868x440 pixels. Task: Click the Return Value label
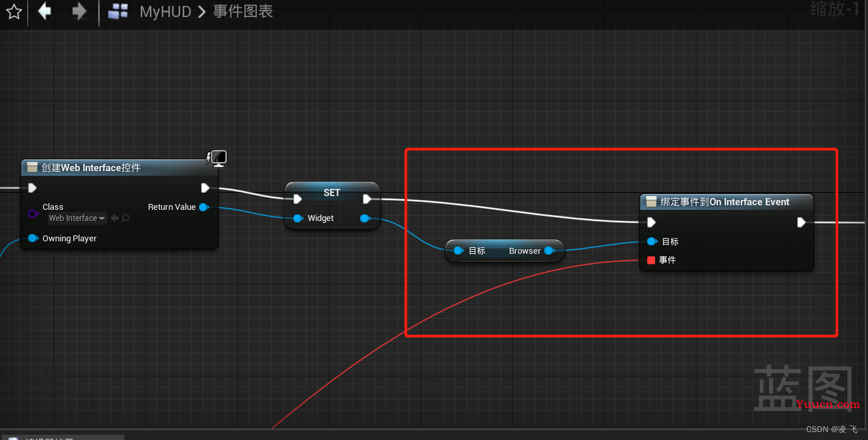(x=172, y=207)
